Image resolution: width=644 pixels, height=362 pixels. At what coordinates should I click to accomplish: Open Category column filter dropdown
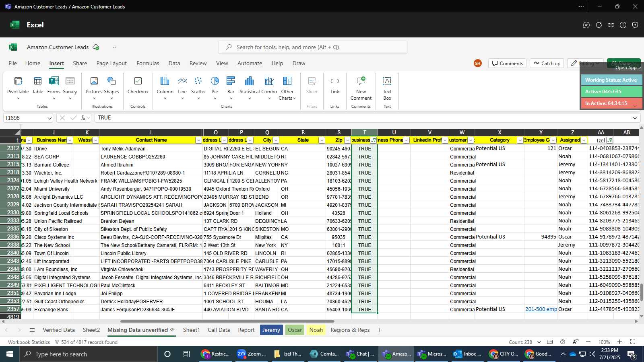pyautogui.click(x=520, y=140)
